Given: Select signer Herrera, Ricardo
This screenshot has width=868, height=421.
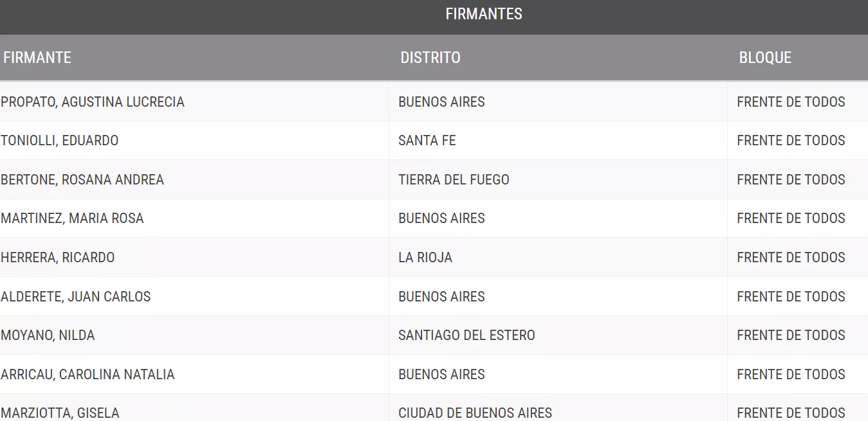Looking at the screenshot, I should 58,257.
